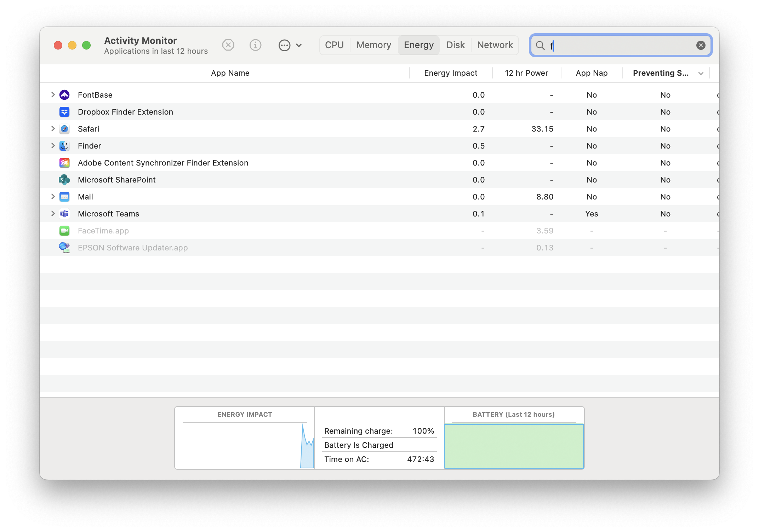Sort by Energy Impact column header
The height and width of the screenshot is (532, 759).
450,73
